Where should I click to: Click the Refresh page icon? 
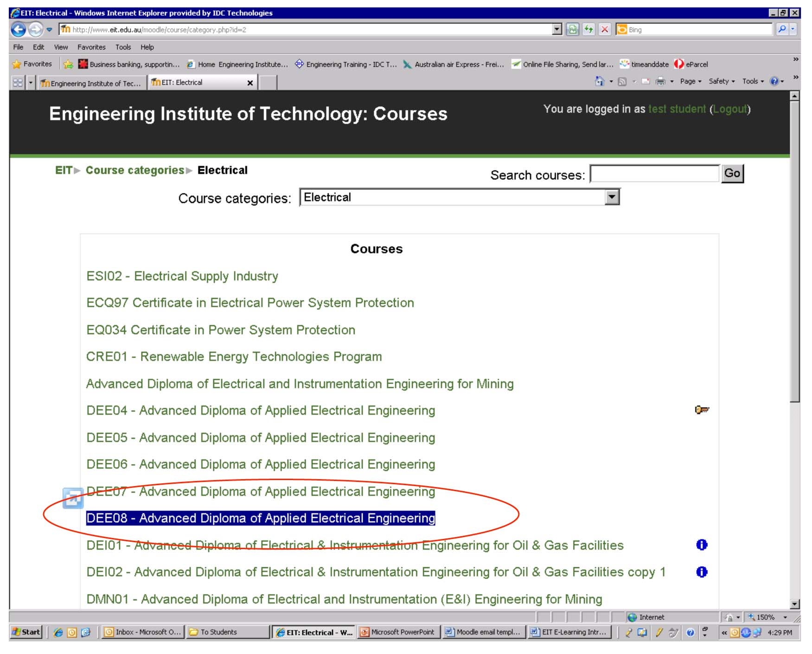click(589, 30)
